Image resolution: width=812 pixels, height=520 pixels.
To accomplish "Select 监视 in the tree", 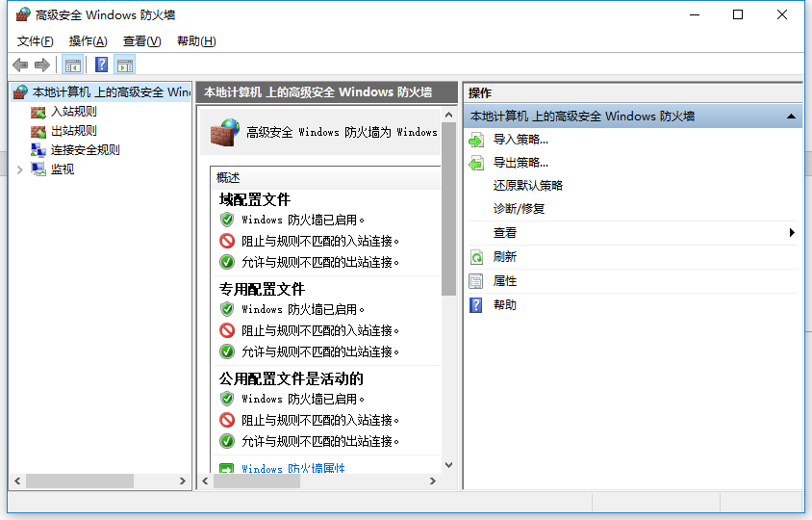I will point(63,169).
